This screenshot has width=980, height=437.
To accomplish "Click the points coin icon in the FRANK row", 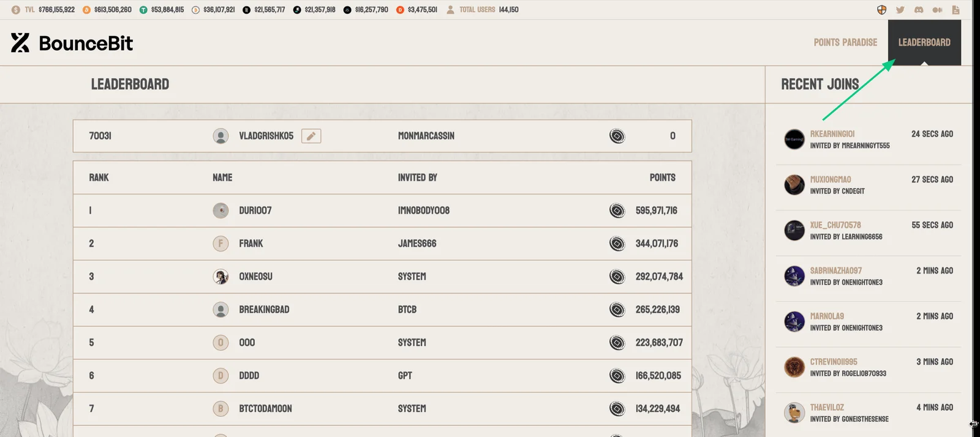I will tap(617, 244).
